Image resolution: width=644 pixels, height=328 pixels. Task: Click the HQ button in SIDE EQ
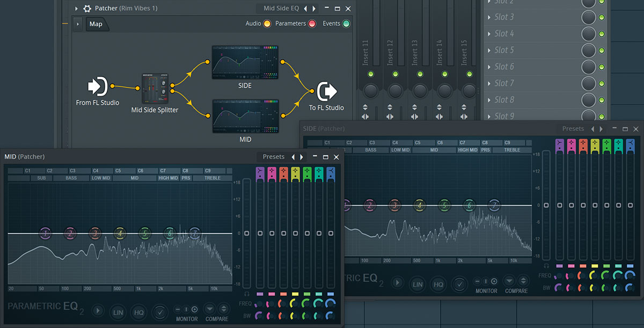point(438,285)
